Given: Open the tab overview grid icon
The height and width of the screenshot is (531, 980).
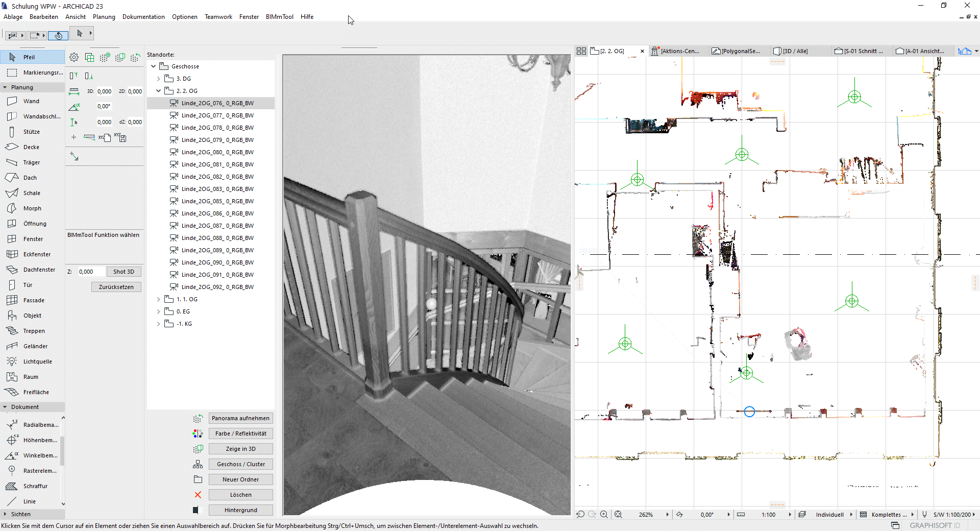Looking at the screenshot, I should (581, 51).
